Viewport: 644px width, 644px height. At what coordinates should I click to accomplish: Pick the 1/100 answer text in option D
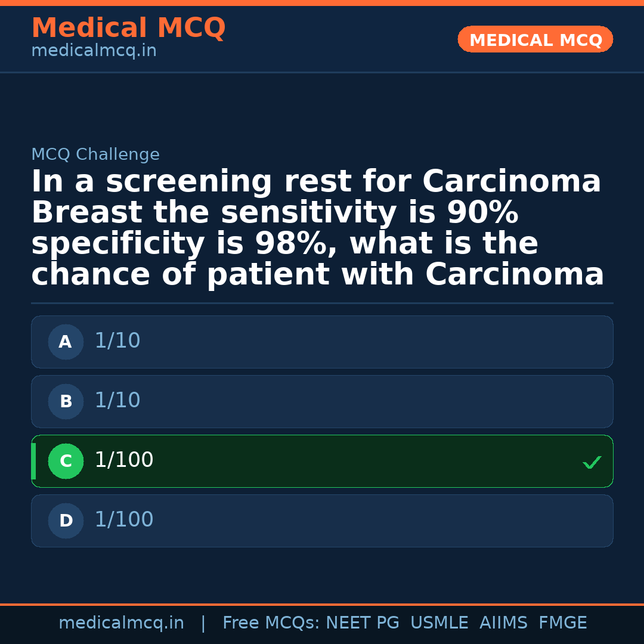(x=124, y=520)
